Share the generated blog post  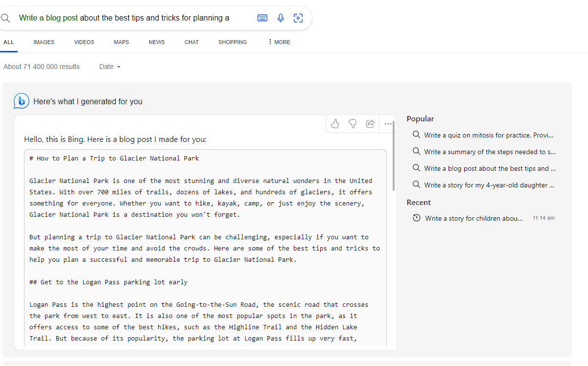370,124
